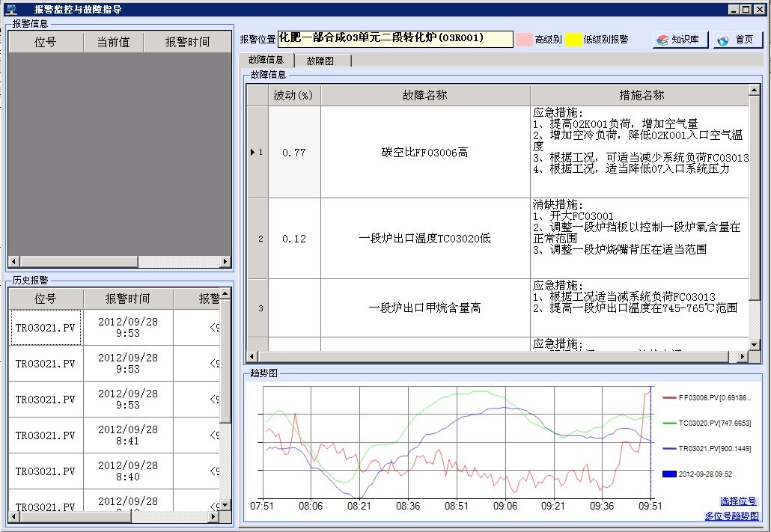Screen dimensions: 771x532
Task: Open the 选择位号 link
Action: (738, 501)
